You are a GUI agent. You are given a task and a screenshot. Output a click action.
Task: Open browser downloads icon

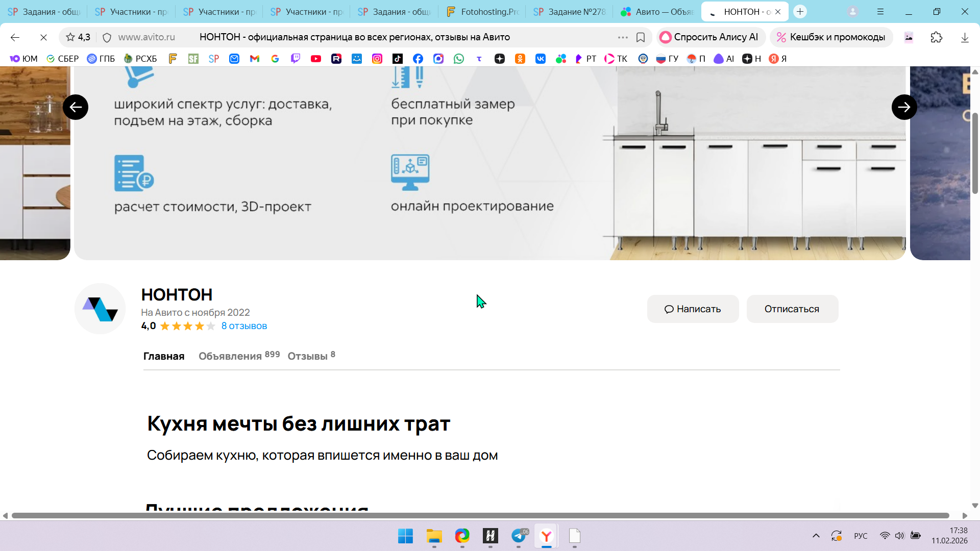(965, 37)
